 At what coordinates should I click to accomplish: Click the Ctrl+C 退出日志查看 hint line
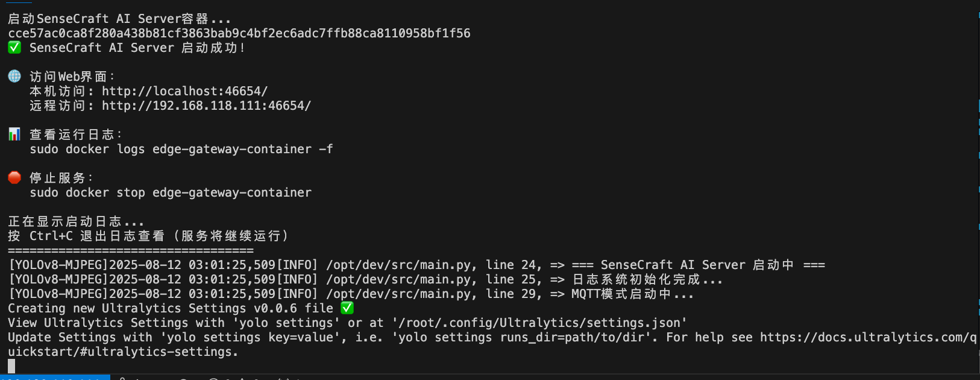148,236
